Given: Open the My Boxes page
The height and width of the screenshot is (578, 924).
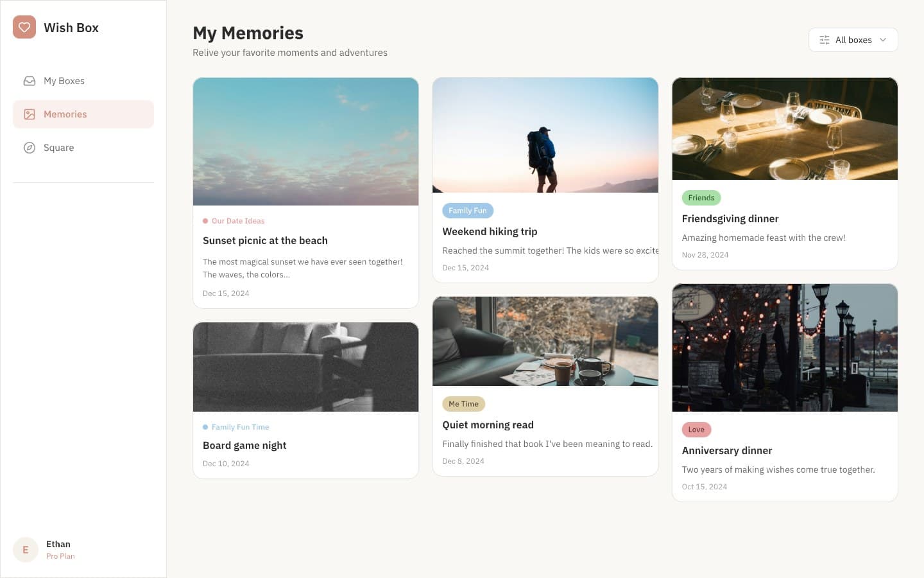Looking at the screenshot, I should tap(64, 81).
